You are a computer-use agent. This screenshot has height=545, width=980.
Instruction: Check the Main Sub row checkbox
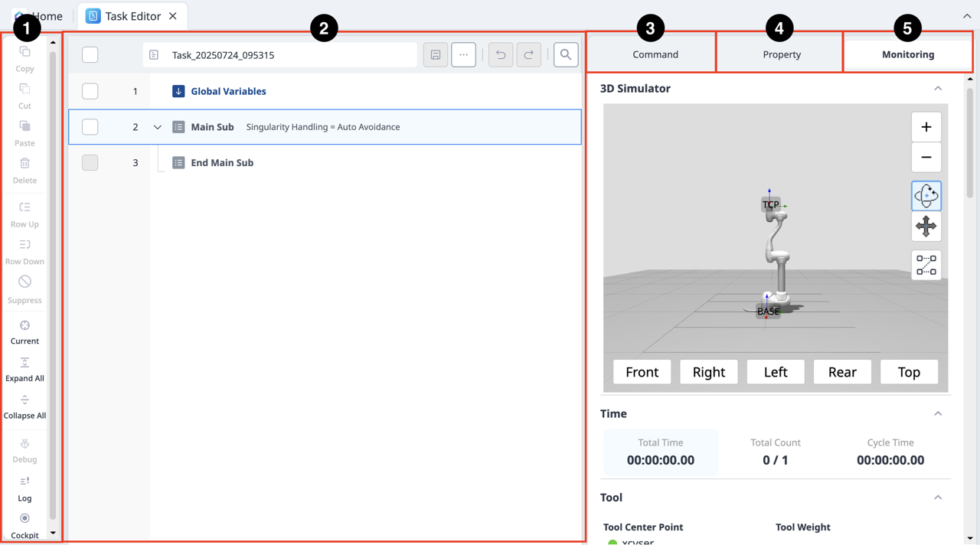click(x=90, y=126)
